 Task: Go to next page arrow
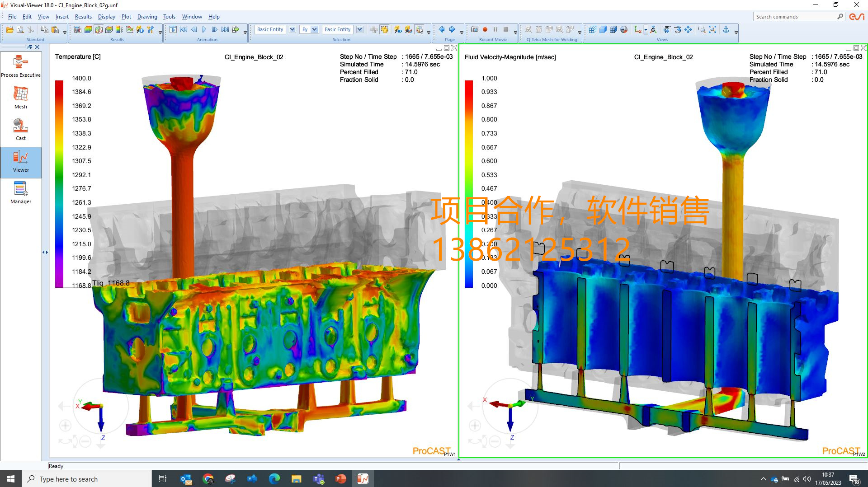452,29
